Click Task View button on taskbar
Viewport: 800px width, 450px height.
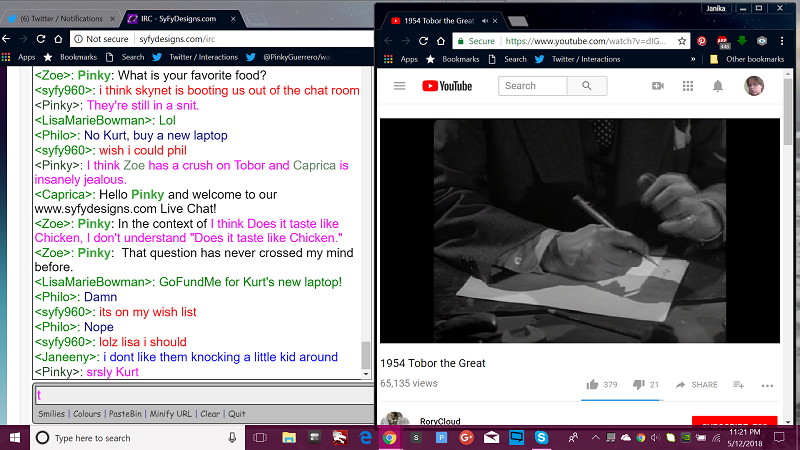(x=260, y=438)
